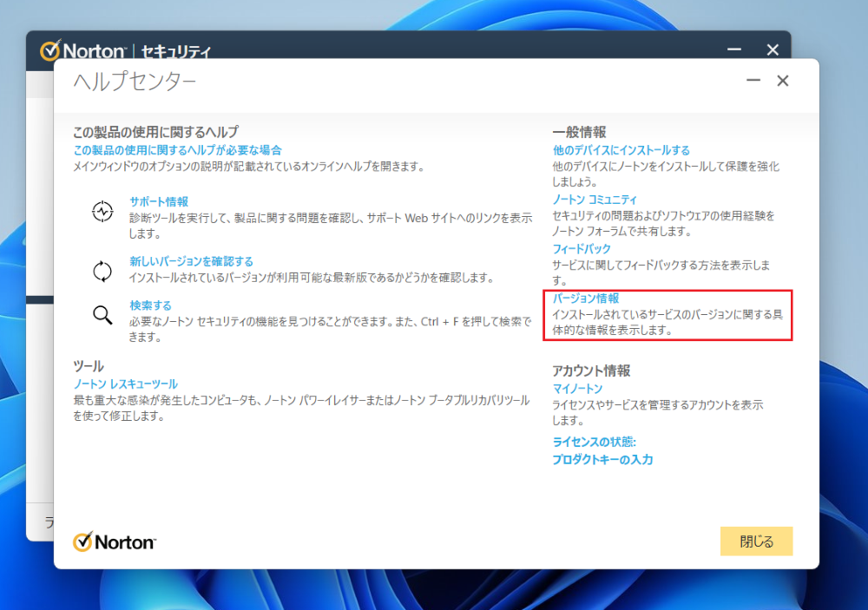Open the サポート情報 link

[159, 201]
